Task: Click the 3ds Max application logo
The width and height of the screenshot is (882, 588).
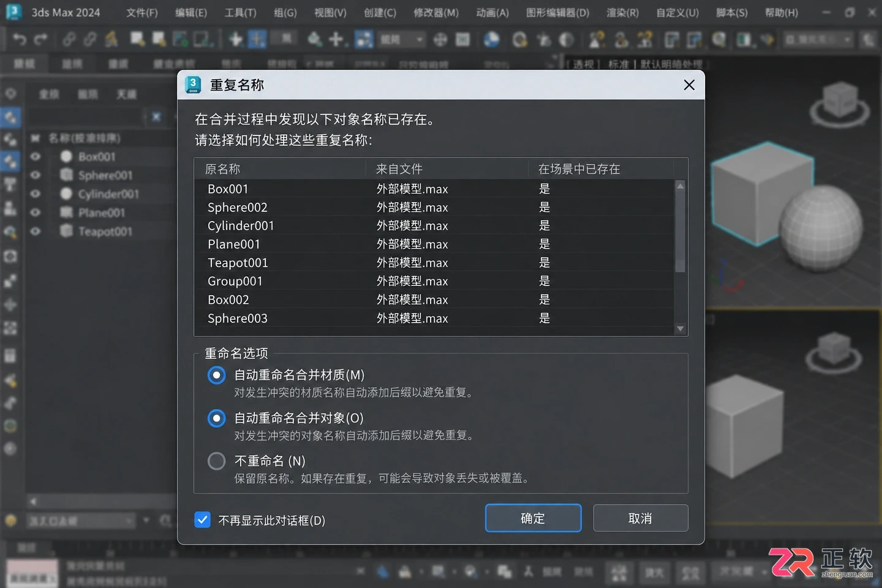Action: tap(13, 12)
